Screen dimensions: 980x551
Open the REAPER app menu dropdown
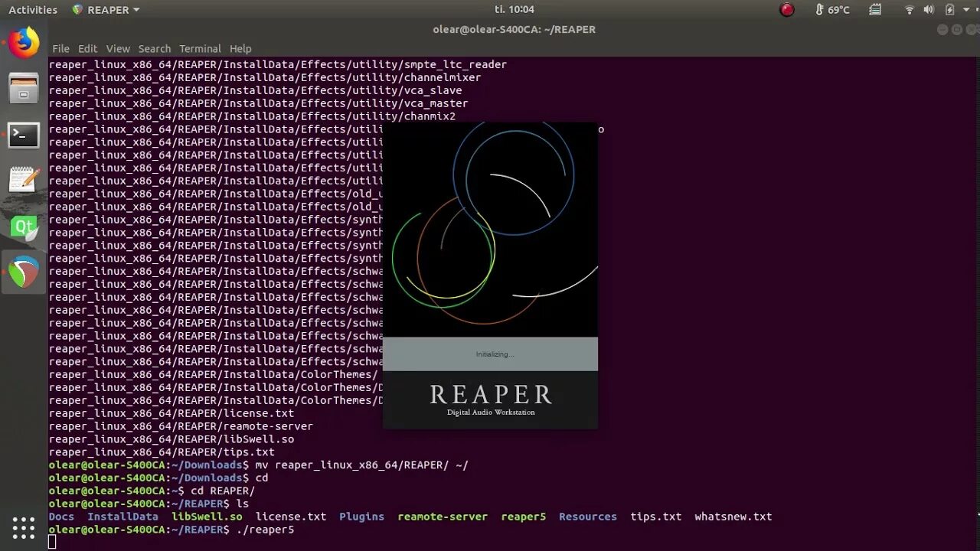(106, 10)
